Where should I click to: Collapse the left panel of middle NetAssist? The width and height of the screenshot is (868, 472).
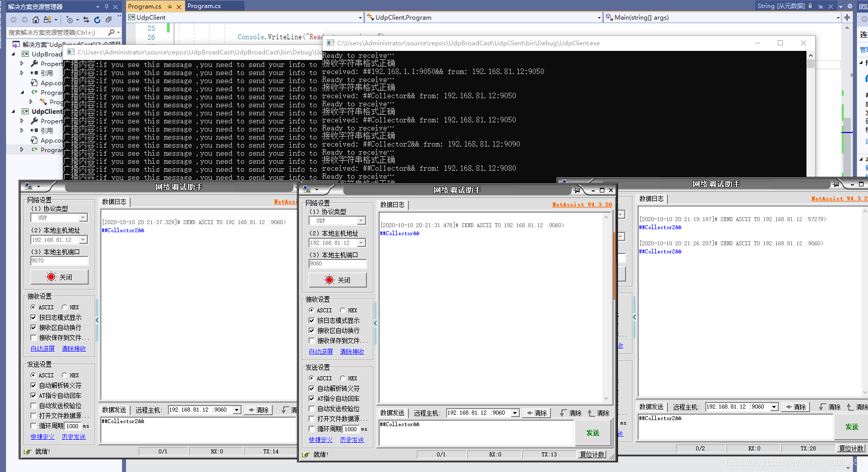[x=375, y=322]
